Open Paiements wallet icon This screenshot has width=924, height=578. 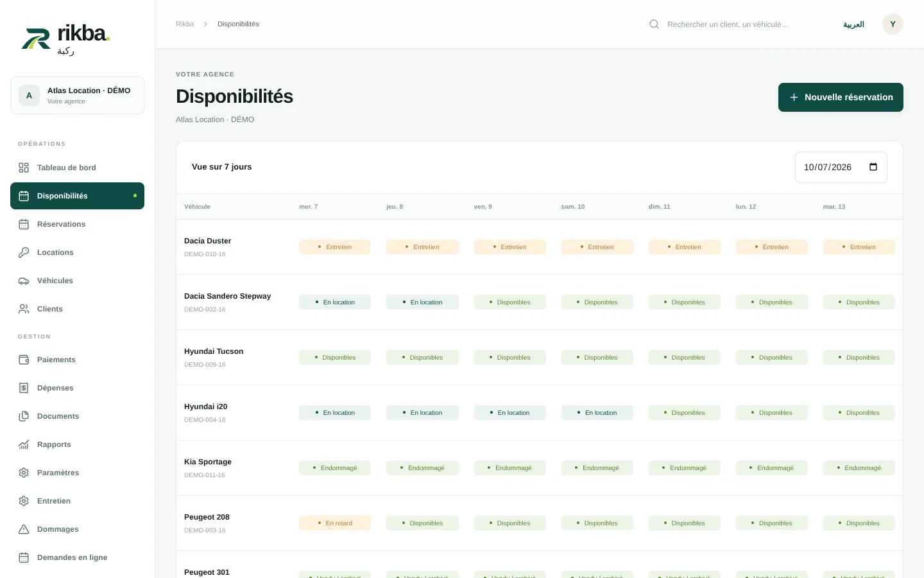tap(24, 360)
